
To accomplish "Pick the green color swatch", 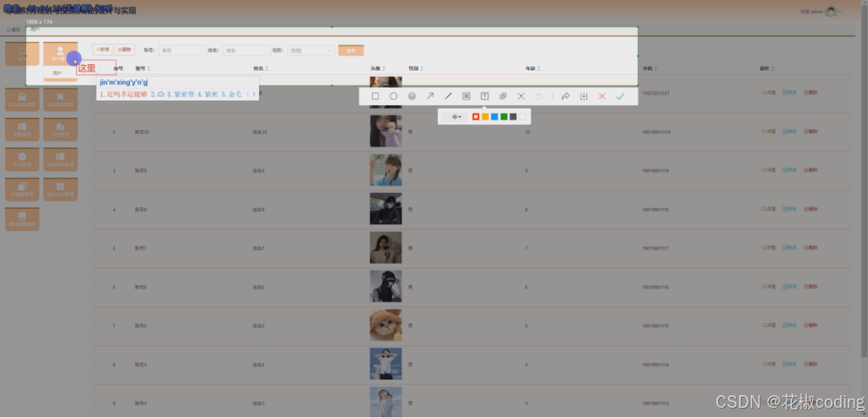I will pos(504,117).
